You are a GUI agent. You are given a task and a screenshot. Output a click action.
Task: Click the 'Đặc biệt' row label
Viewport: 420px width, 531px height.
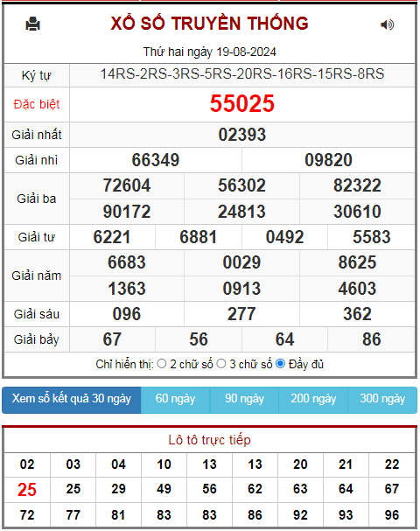[x=37, y=104]
